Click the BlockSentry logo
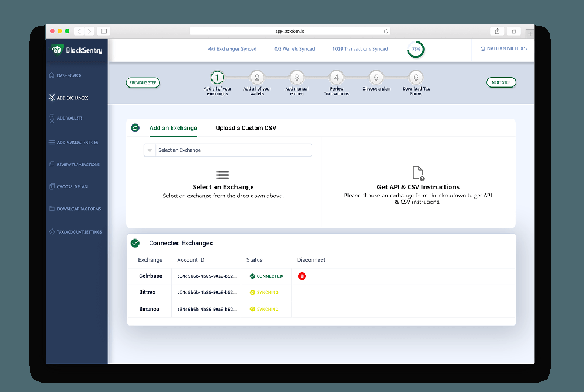Screen dimensions: 584x392 click(77, 50)
